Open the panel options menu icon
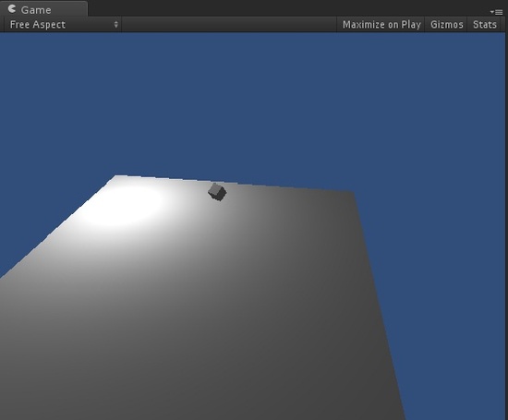The height and width of the screenshot is (420, 508). click(x=496, y=12)
